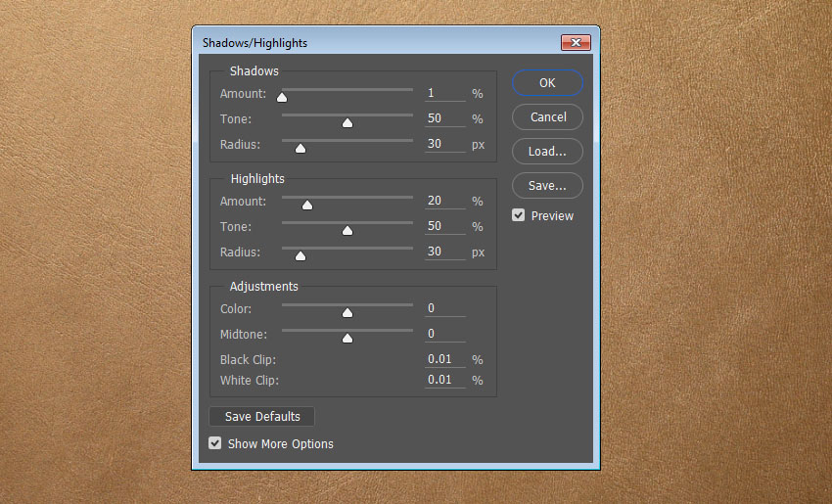Open the Load... presets button

tap(547, 152)
